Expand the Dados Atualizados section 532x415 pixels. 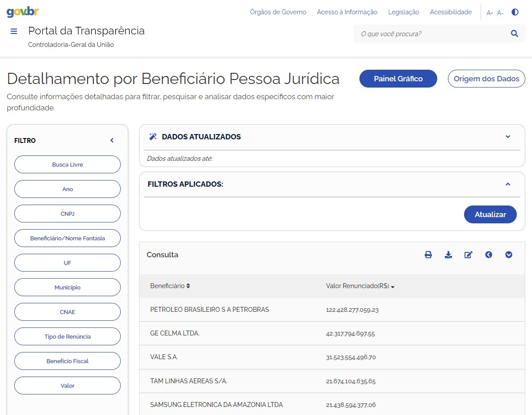[508, 137]
